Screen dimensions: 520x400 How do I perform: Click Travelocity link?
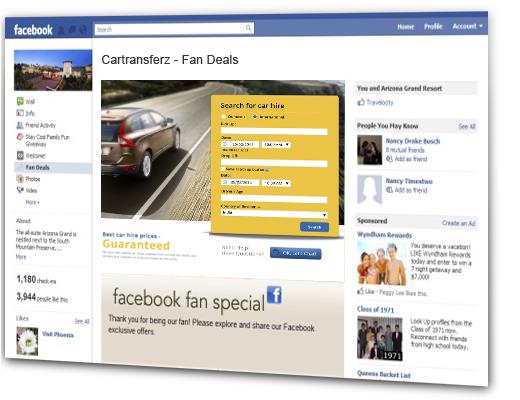(x=380, y=102)
